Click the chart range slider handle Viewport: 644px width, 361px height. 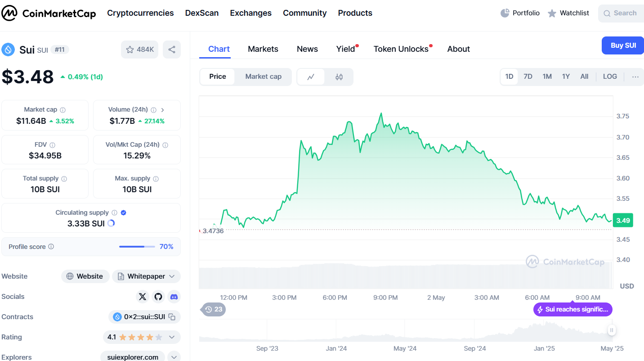pyautogui.click(x=612, y=330)
